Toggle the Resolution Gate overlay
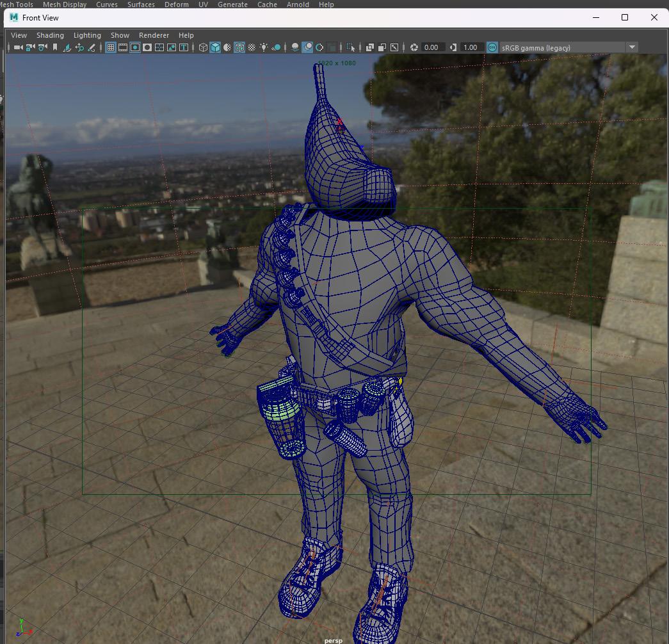The image size is (669, 644). point(135,47)
